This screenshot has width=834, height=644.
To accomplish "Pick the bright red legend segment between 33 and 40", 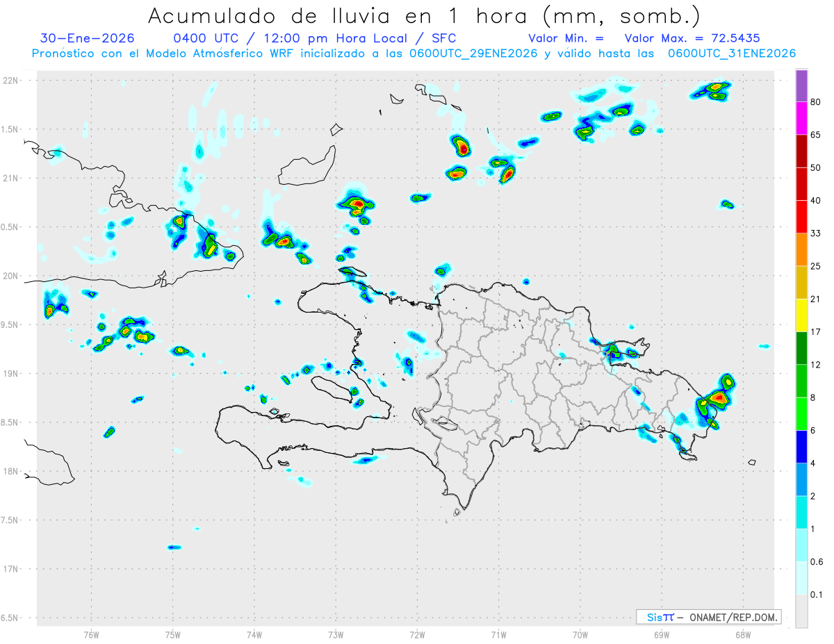I will pyautogui.click(x=801, y=217).
